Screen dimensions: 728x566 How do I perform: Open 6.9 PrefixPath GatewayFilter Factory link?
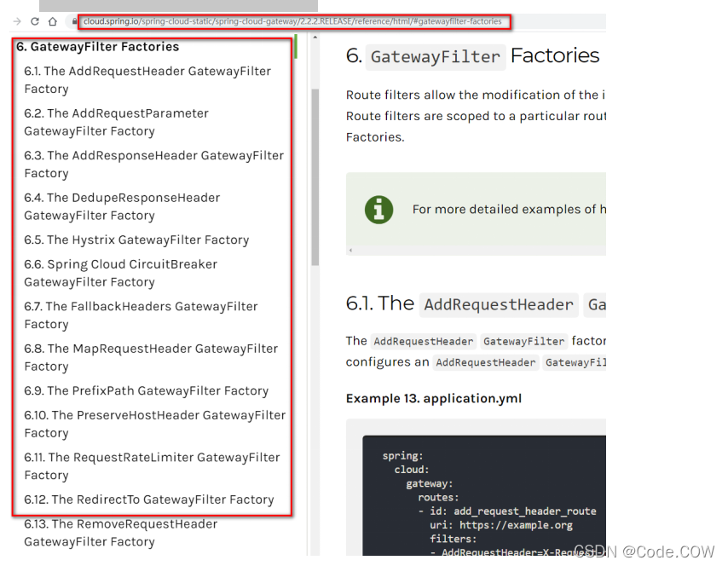[147, 390]
